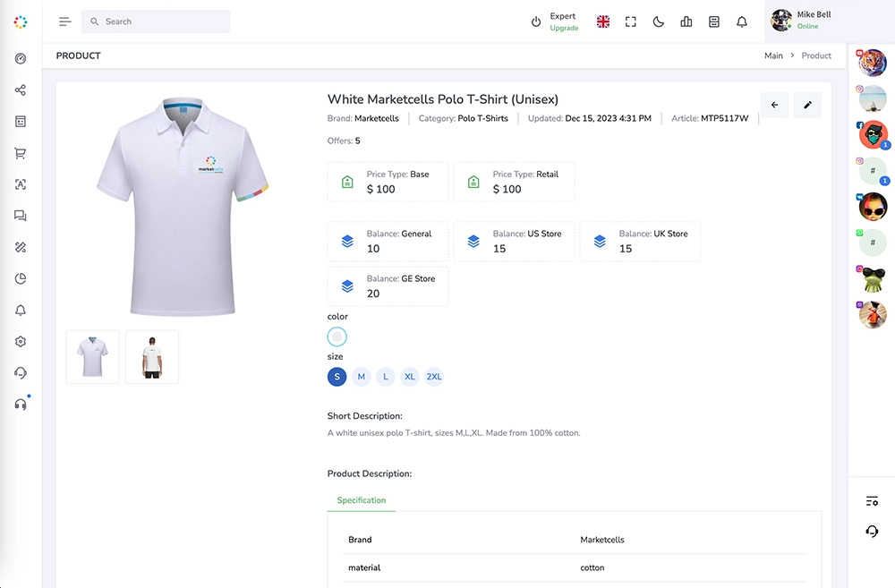Toggle dark mode with the moon icon
Viewport: 895px width, 588px height.
click(659, 21)
